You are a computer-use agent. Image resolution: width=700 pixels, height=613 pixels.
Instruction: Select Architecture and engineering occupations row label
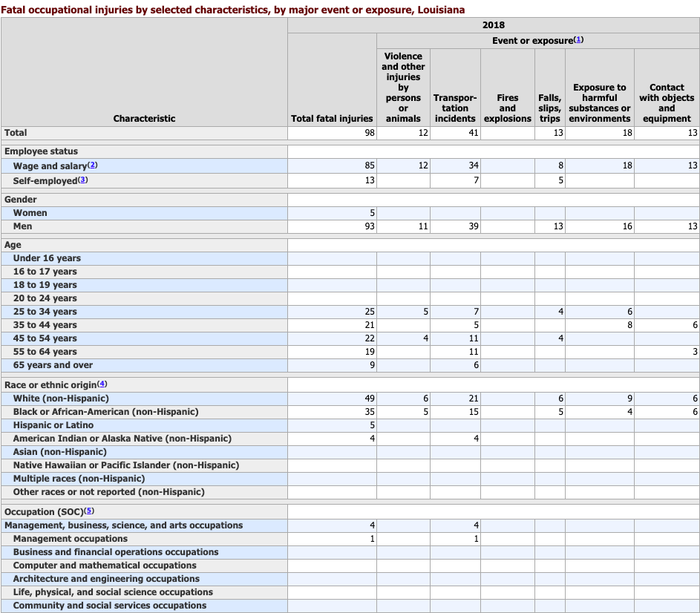(x=106, y=579)
